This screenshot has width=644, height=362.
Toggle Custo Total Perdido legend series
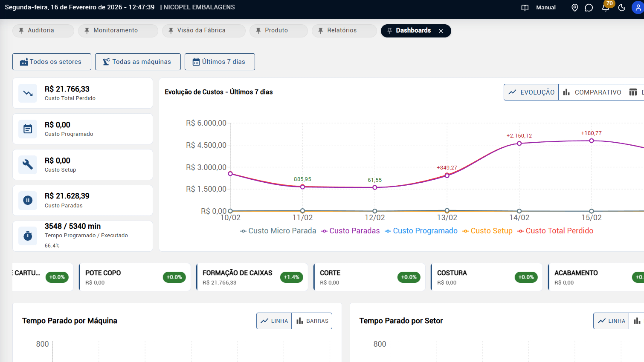[x=555, y=231]
